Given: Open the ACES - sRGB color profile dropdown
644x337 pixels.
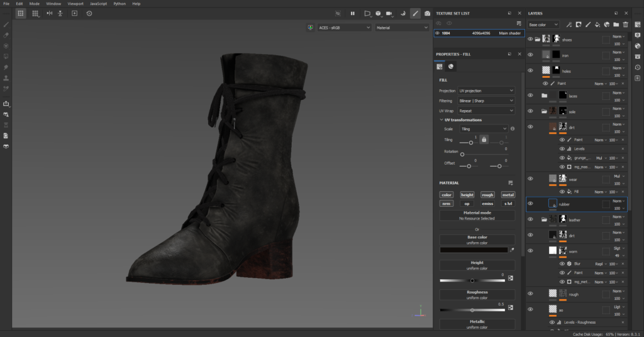Looking at the screenshot, I should (344, 28).
